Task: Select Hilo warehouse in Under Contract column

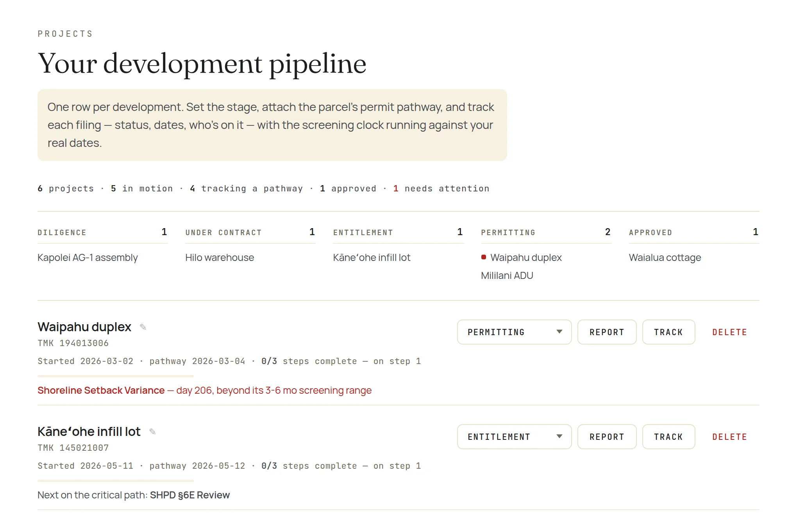Action: click(220, 257)
